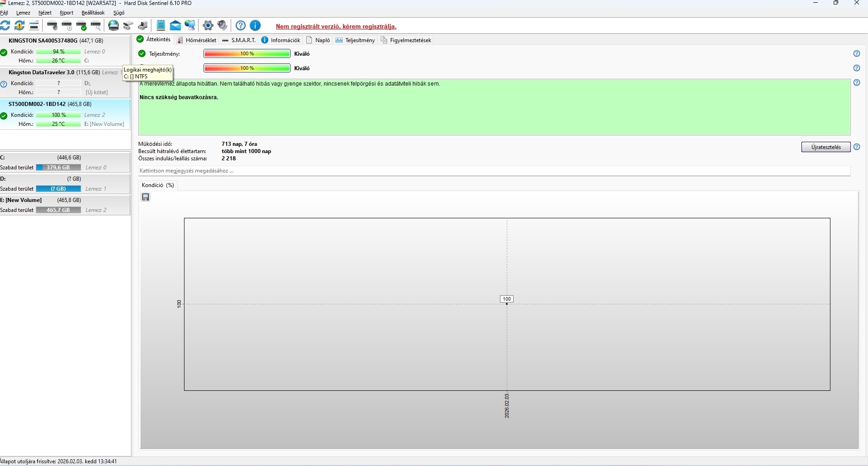Open the Nézet menu
The image size is (868, 466).
[x=45, y=13]
